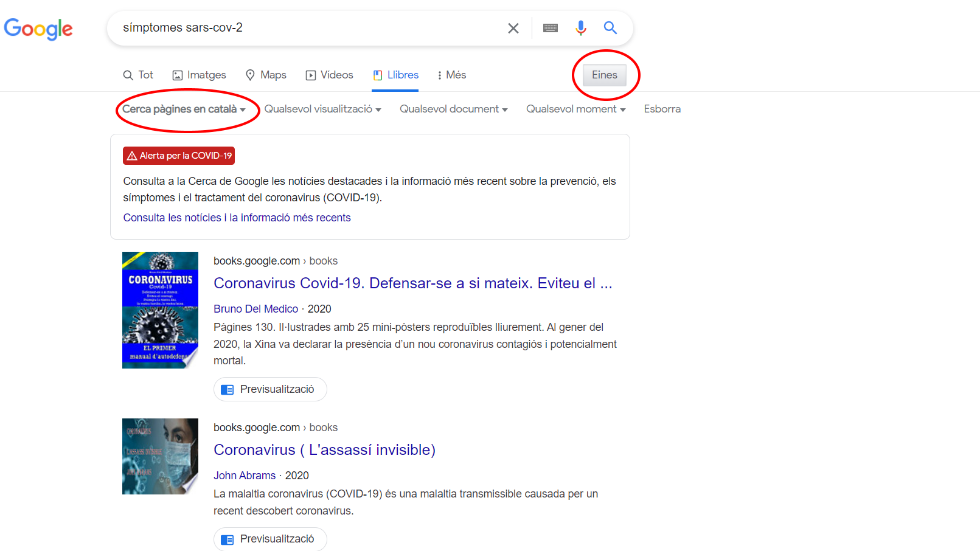980x551 pixels.
Task: Click Esborra to clear filters
Action: [662, 109]
